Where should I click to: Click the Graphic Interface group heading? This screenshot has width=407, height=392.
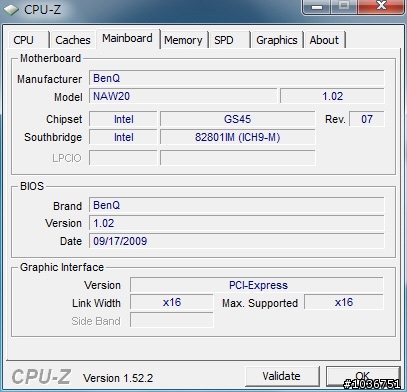tap(62, 267)
